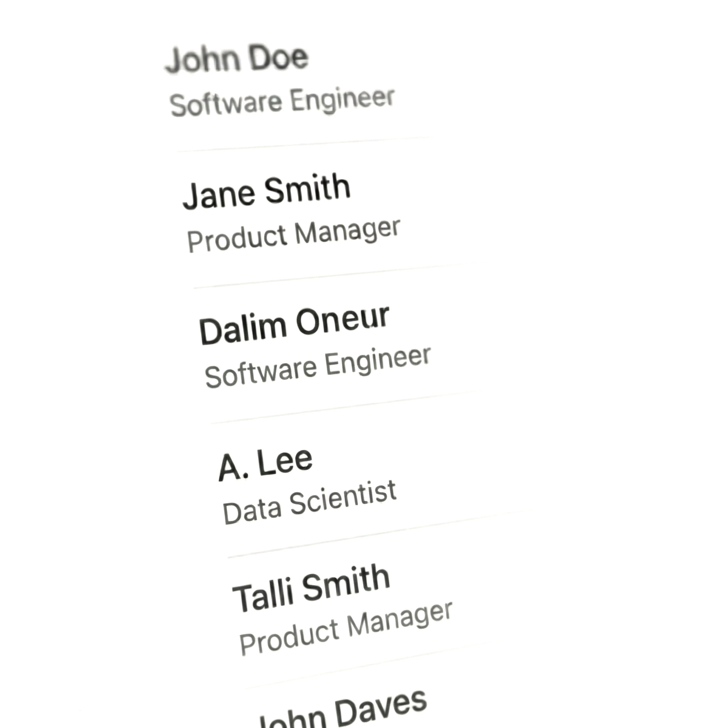Click the Data Scientist role label
This screenshot has width=728, height=728.
(309, 503)
